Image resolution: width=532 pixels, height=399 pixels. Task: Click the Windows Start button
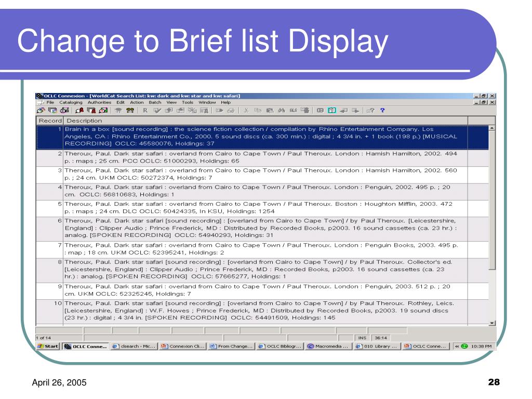pos(48,347)
